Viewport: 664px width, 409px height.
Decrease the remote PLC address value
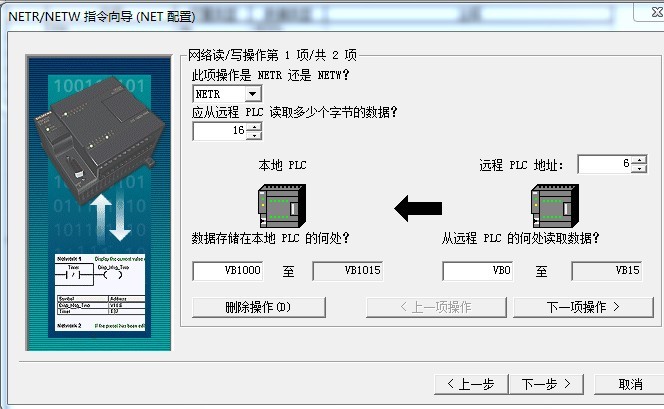(639, 169)
